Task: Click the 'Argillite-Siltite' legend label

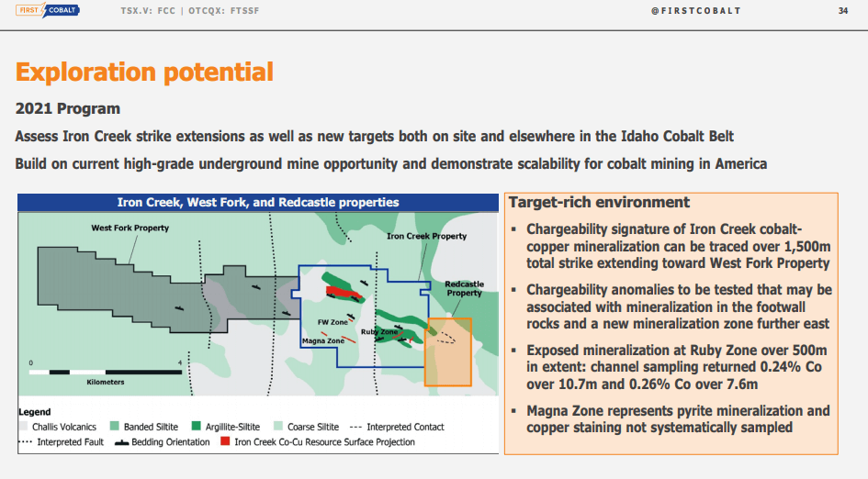Action: point(232,427)
